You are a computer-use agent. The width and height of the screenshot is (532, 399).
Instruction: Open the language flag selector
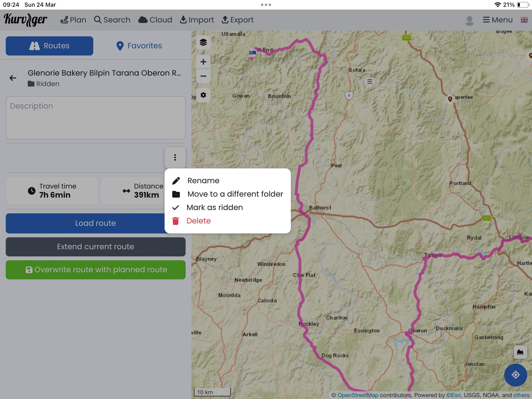[x=524, y=20]
